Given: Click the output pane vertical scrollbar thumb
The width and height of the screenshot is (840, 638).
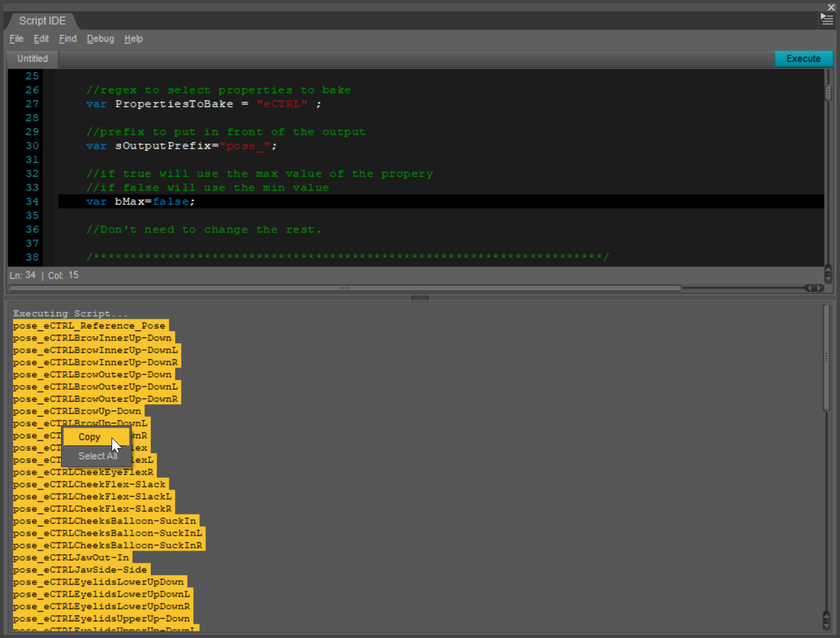Looking at the screenshot, I should [x=827, y=359].
